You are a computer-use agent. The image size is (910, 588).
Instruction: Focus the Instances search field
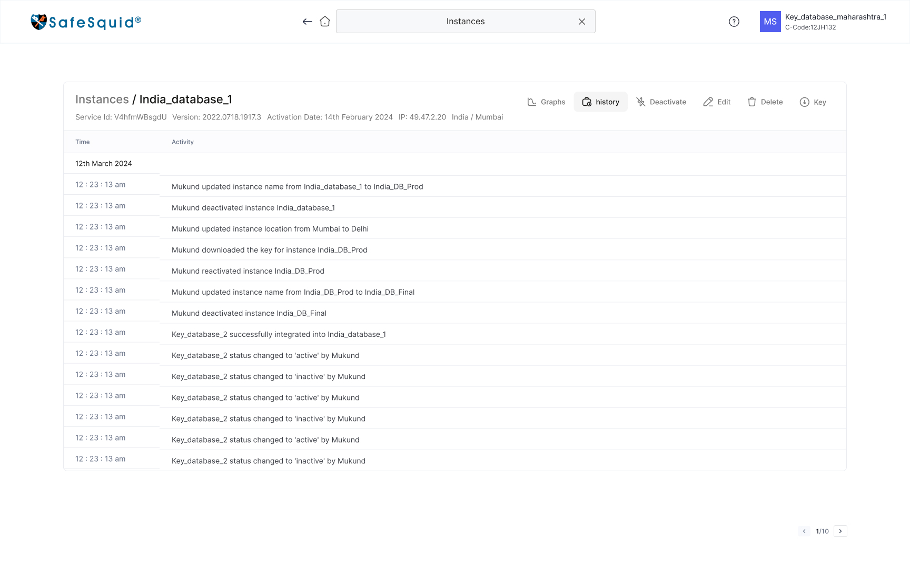[x=466, y=22]
